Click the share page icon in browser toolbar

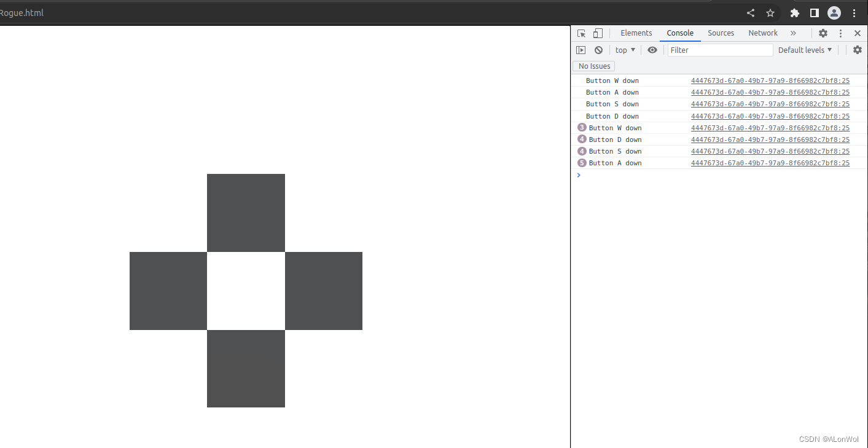[751, 13]
